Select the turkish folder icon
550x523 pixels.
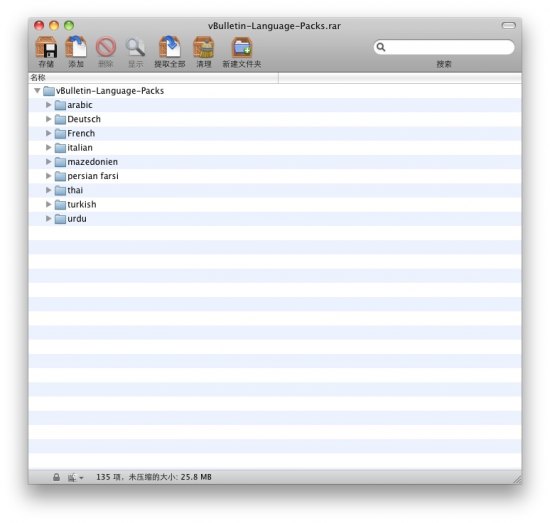pos(60,204)
